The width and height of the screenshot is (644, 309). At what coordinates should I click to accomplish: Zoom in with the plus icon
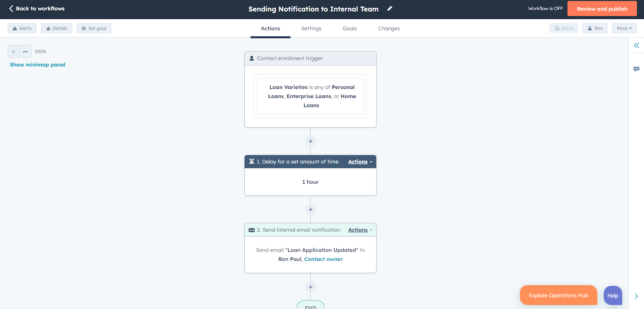[x=14, y=52]
